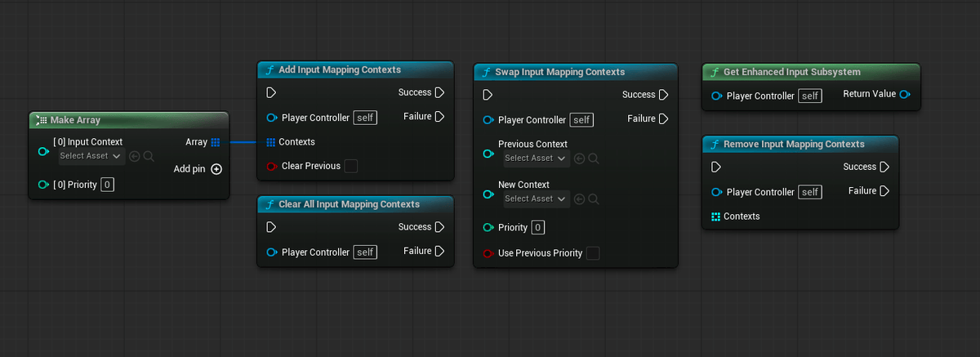Select Get Enhanced Input Subsystem node title
Viewport: 980px width, 357px height.
click(x=791, y=72)
